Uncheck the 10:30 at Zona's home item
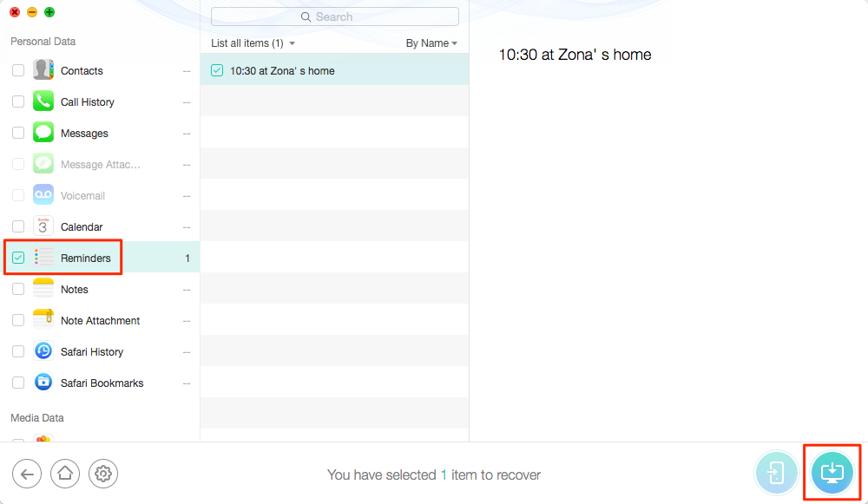This screenshot has width=868, height=504. [216, 69]
